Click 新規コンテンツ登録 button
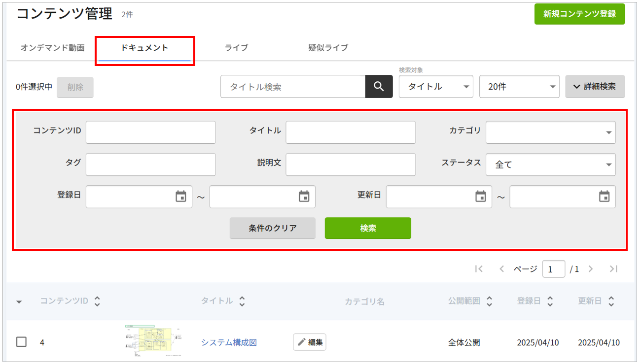The image size is (641, 364). coord(580,14)
